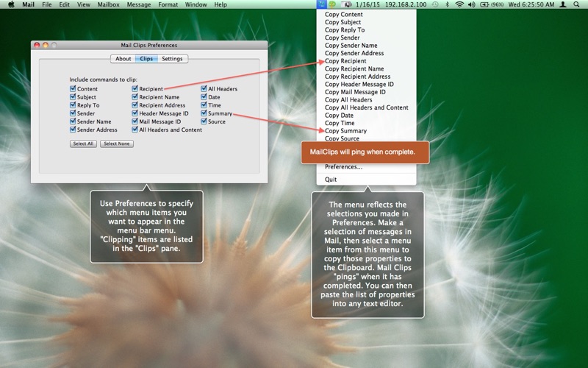Open the View menu

tap(83, 4)
